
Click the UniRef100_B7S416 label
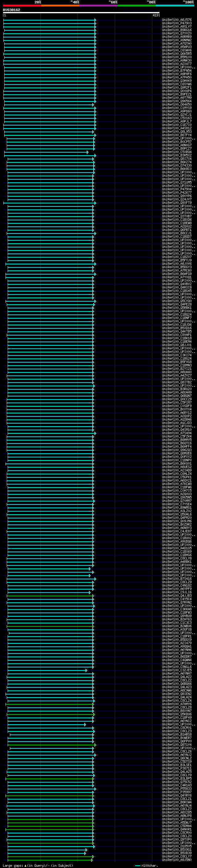pos(177,579)
